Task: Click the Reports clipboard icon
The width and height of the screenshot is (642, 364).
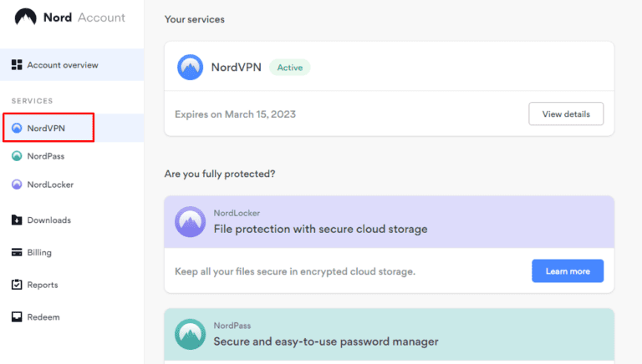Action: tap(17, 285)
